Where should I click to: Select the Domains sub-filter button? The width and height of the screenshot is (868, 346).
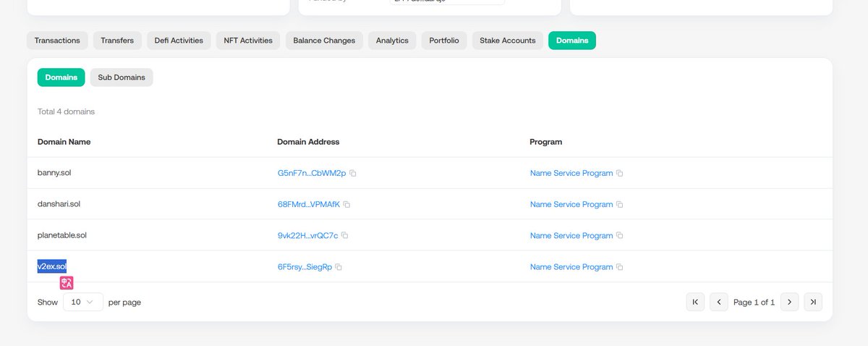(x=61, y=77)
